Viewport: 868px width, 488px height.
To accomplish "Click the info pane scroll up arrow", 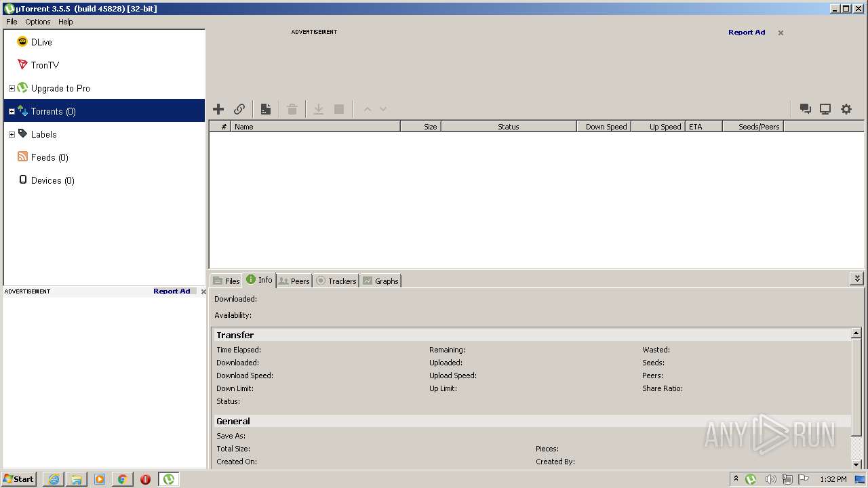I will coord(856,333).
